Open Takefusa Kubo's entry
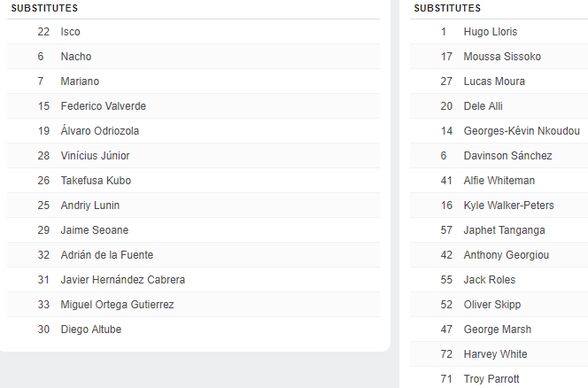The image size is (588, 388). click(96, 181)
